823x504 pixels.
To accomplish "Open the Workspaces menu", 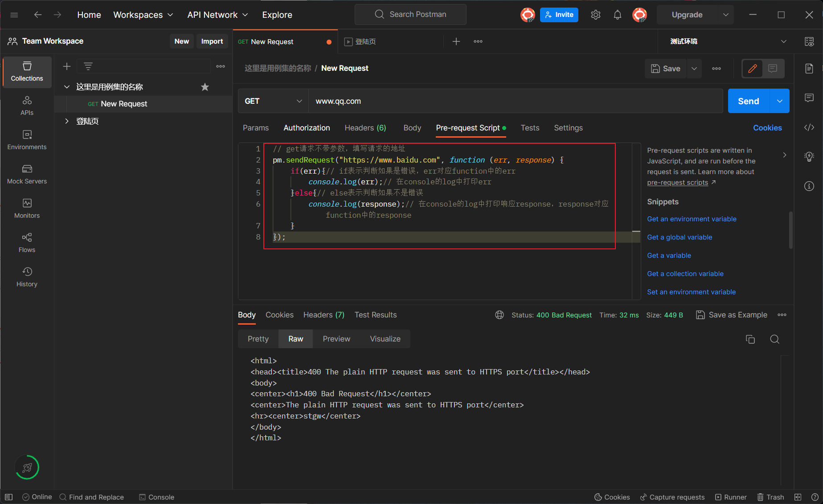I will coord(143,15).
